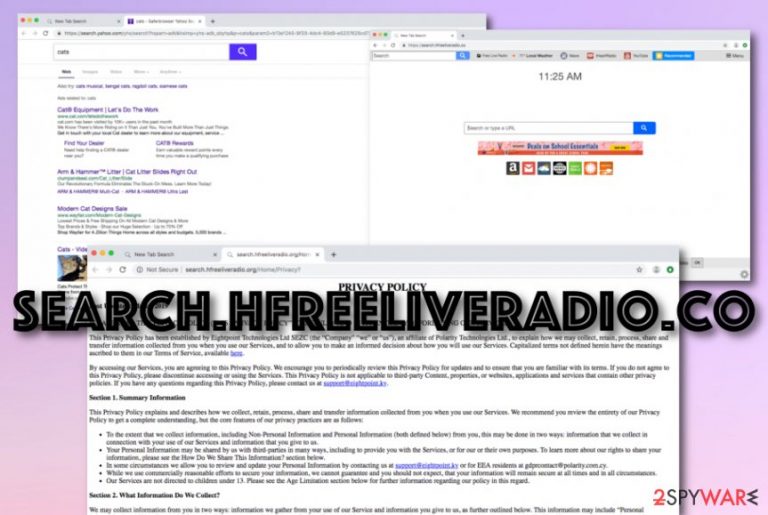Reload the hfreeliveradio.co new tab page

(x=393, y=45)
